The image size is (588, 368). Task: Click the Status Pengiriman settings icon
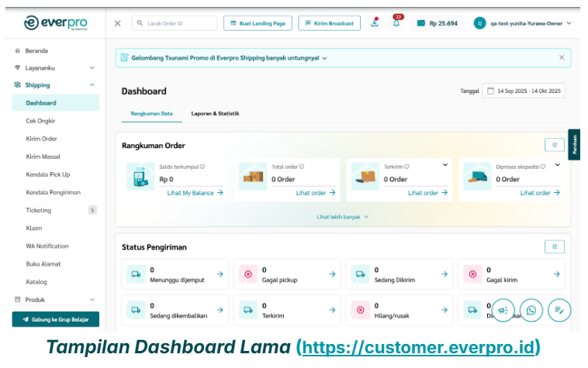[x=554, y=246]
